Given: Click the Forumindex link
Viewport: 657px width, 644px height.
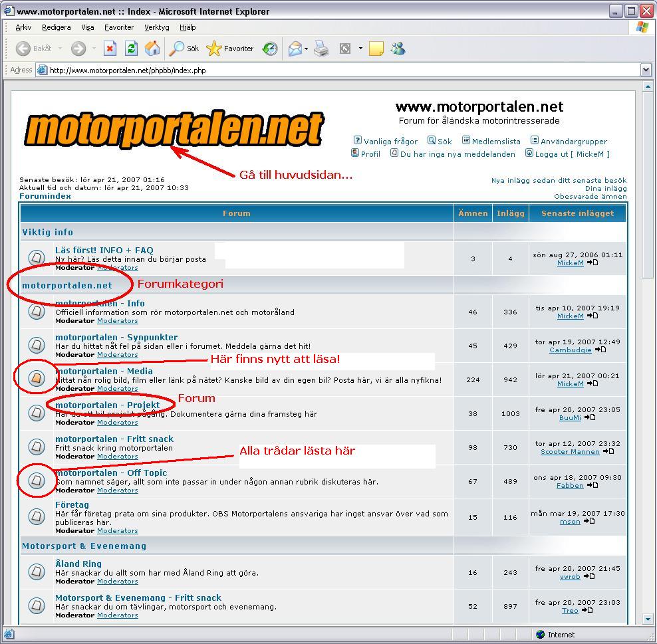Looking at the screenshot, I should tap(45, 196).
